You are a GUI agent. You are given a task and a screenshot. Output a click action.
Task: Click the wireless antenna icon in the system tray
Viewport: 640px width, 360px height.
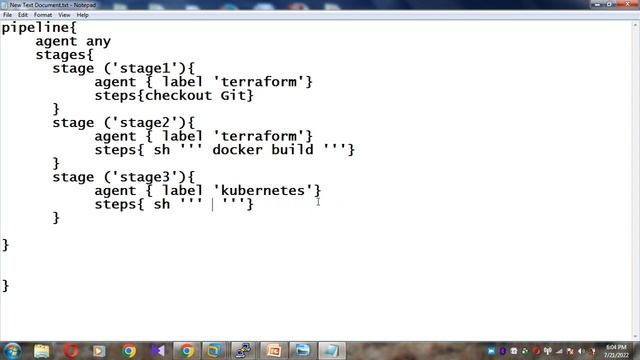click(548, 351)
